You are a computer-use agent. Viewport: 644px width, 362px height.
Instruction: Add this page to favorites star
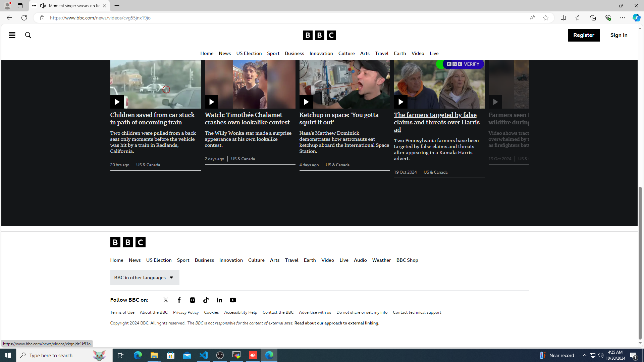pos(546,18)
